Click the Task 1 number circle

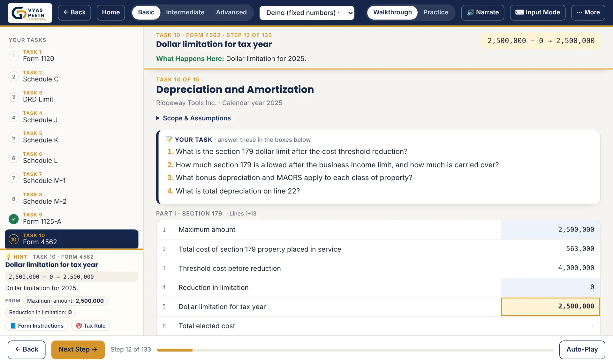click(13, 56)
